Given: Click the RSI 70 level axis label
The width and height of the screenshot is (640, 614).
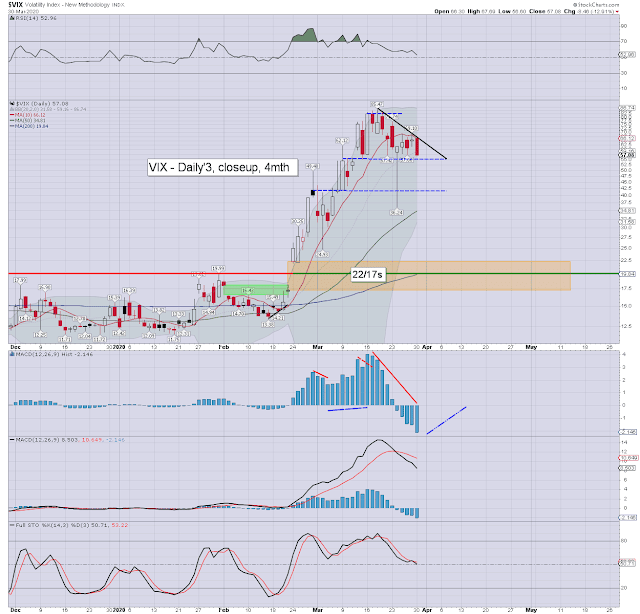Looking at the screenshot, I should (x=624, y=41).
